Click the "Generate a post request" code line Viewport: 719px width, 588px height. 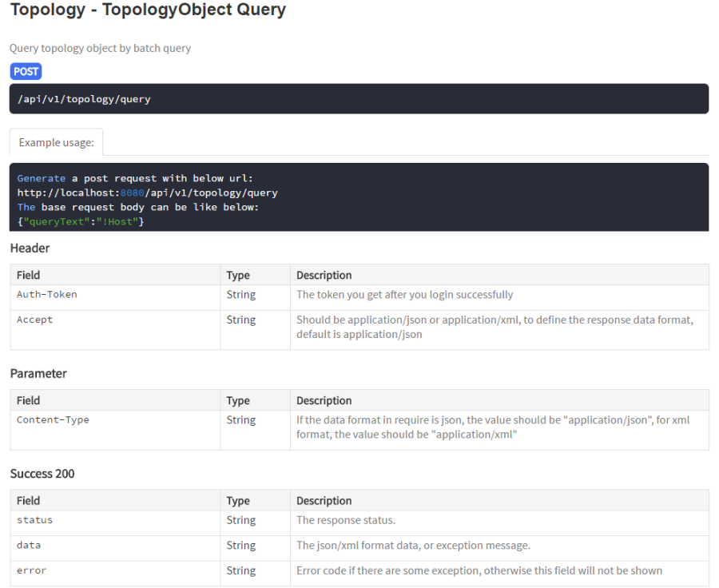click(135, 178)
